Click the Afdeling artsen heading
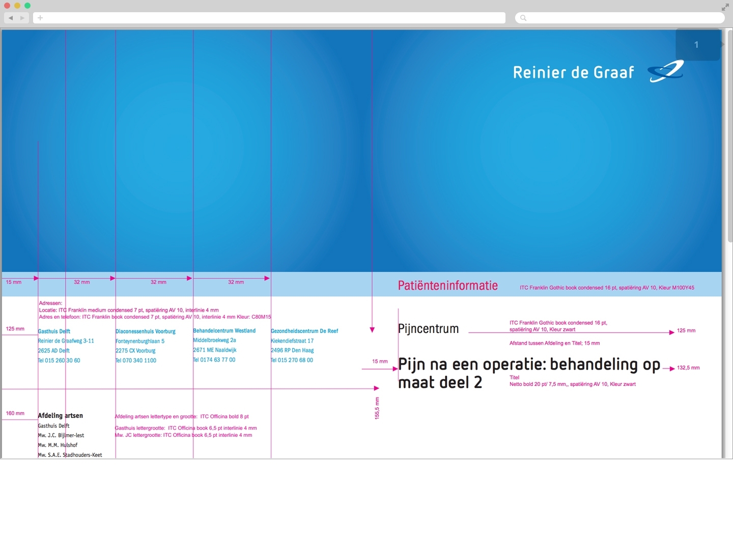 coord(60,415)
